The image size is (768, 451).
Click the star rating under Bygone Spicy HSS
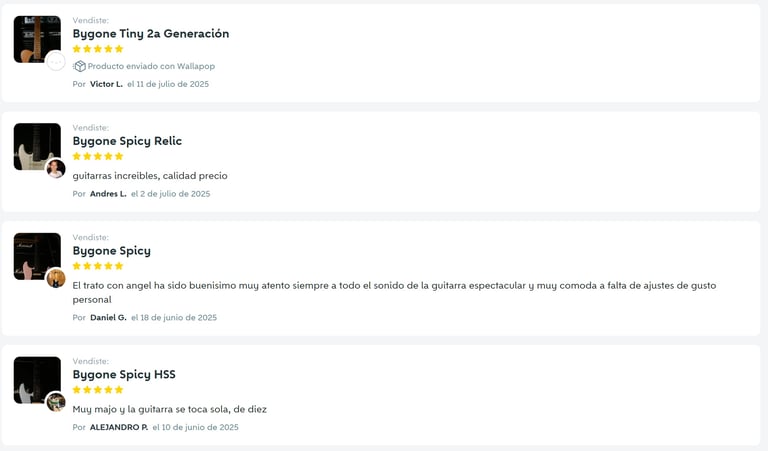click(98, 390)
